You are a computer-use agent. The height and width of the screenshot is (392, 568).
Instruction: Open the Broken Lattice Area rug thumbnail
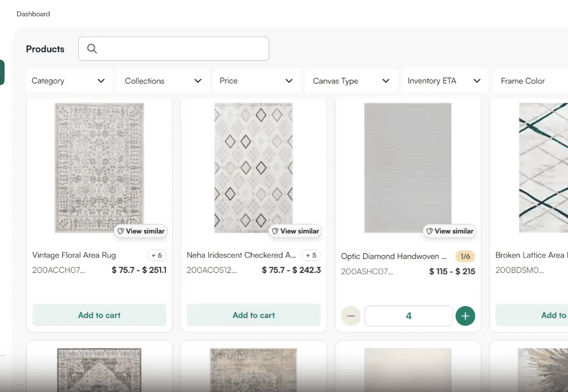coord(543,168)
